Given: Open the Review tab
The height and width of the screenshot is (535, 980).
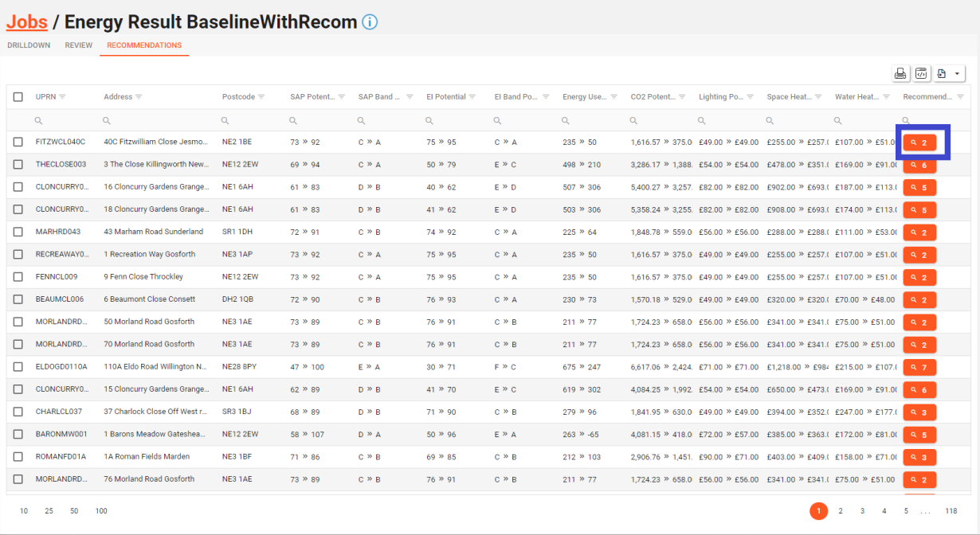Looking at the screenshot, I should [x=79, y=45].
